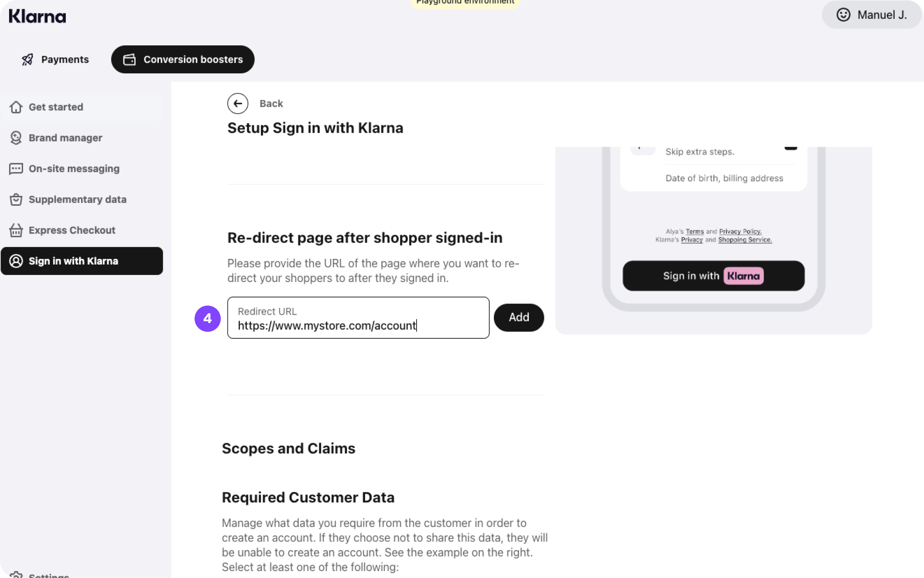Screen dimensions: 924x578
Task: Open the Payments tab
Action: tap(55, 59)
